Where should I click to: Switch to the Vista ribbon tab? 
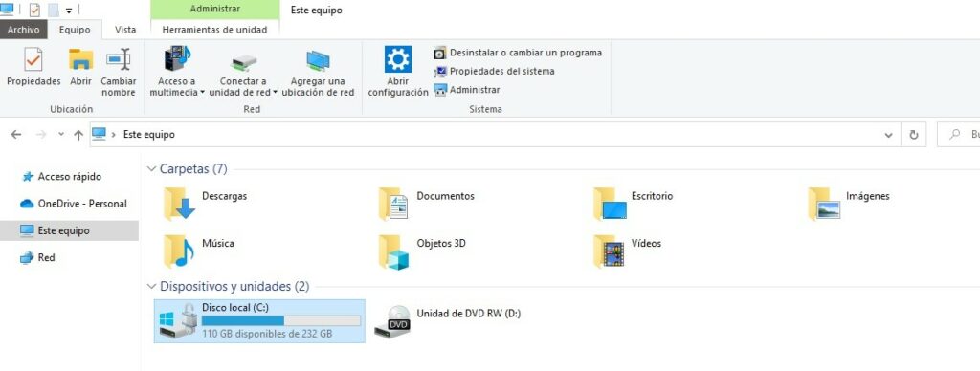click(x=125, y=30)
